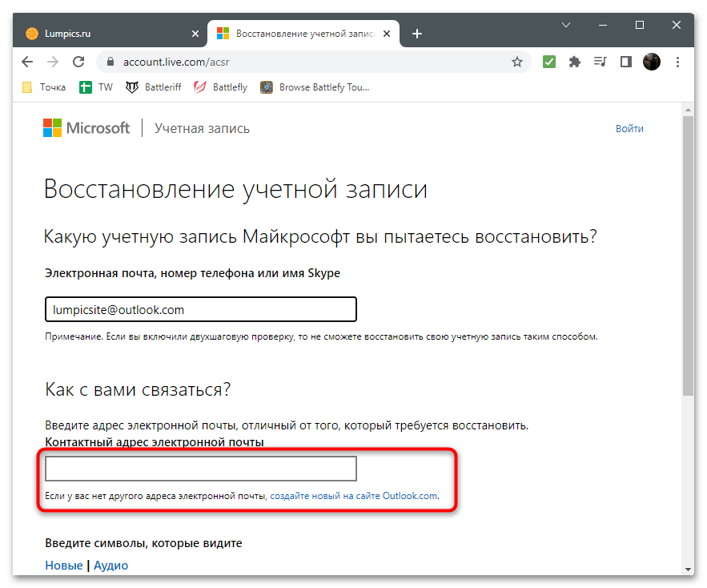The width and height of the screenshot is (707, 588).
Task: Click the page vertical scrollbar thumb
Action: 688,256
